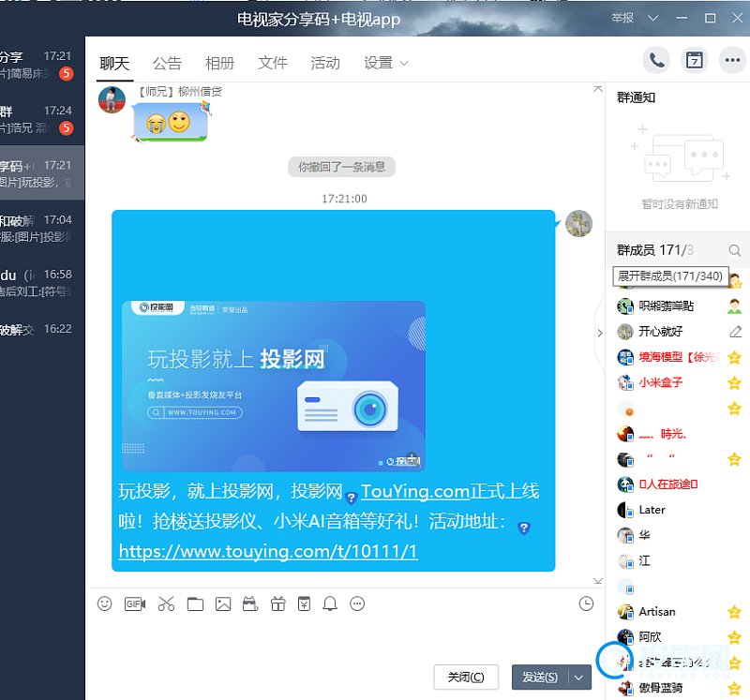Image resolution: width=750 pixels, height=700 pixels.
Task: Click the avatar of 柳州借贷
Action: coord(112,100)
